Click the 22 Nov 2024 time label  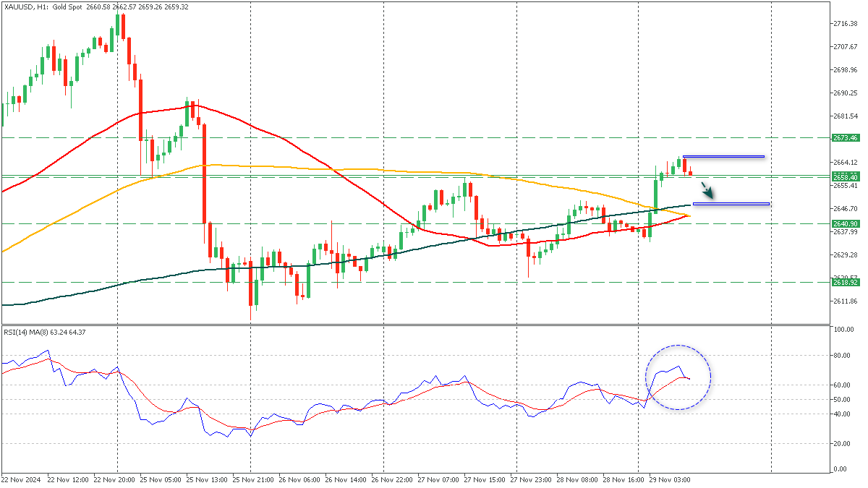click(20, 479)
